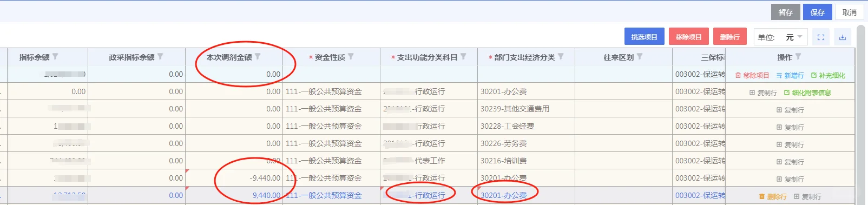Click 复制行 in the 30226-劳务费 row

point(790,144)
